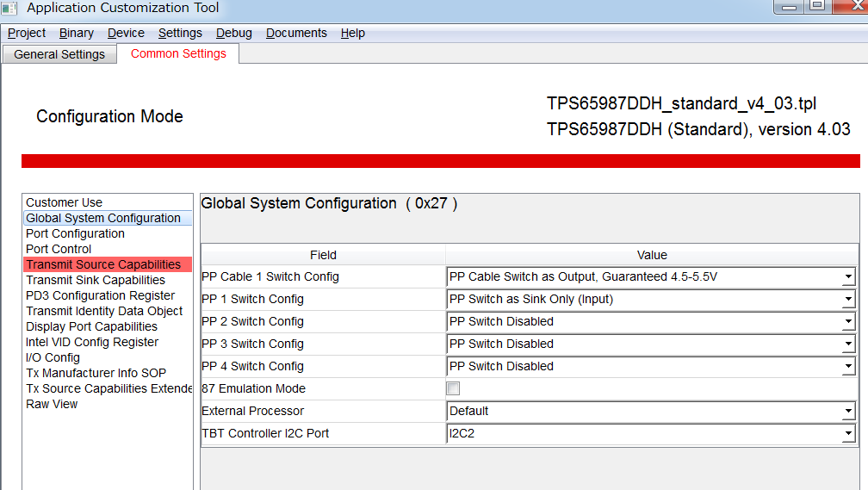Select Global System Configuration register
The width and height of the screenshot is (868, 490).
pos(108,218)
